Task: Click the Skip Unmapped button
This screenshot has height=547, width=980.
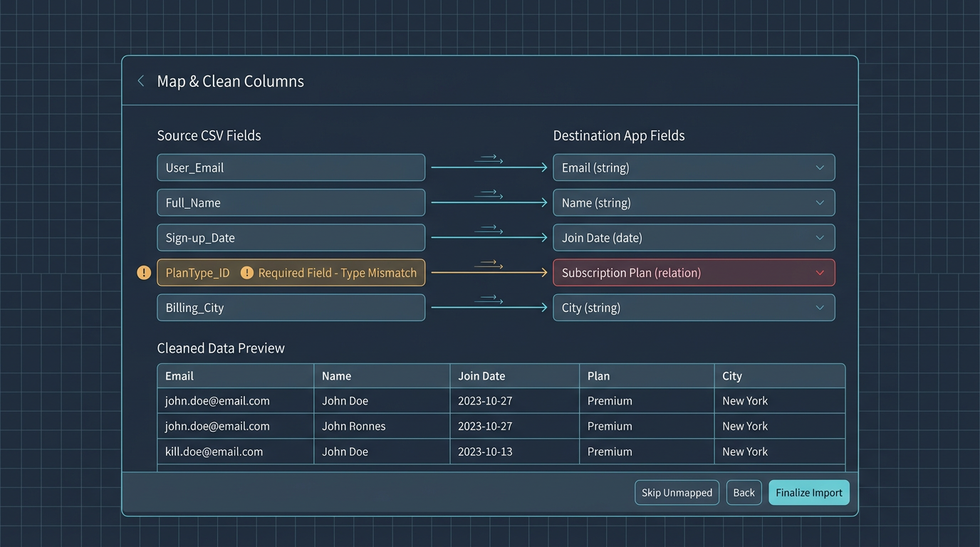Action: (677, 492)
